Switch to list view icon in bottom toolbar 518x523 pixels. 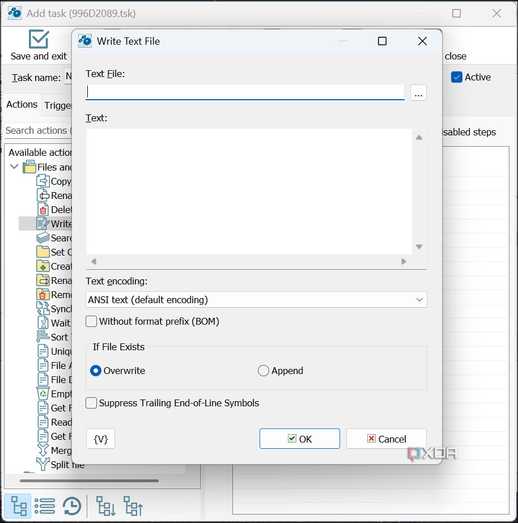45,506
